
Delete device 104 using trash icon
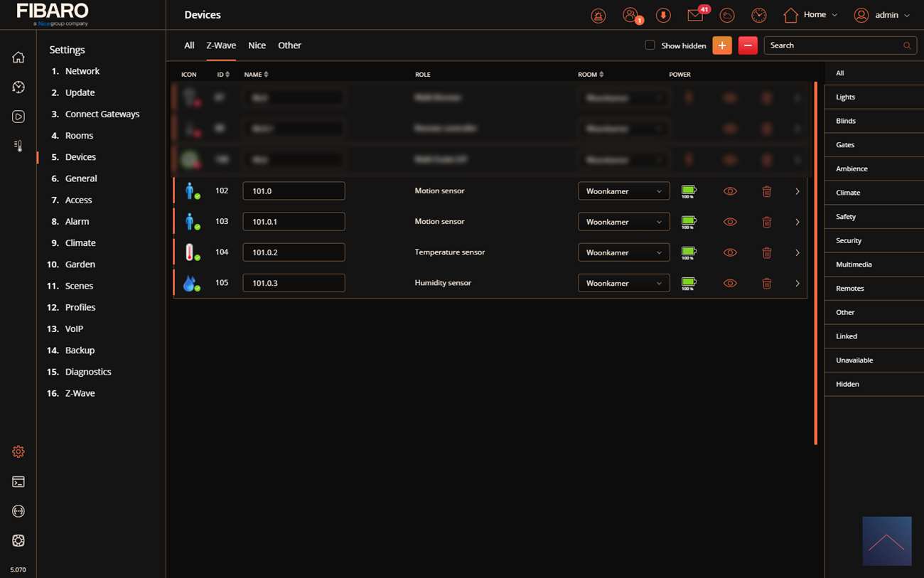pos(766,252)
